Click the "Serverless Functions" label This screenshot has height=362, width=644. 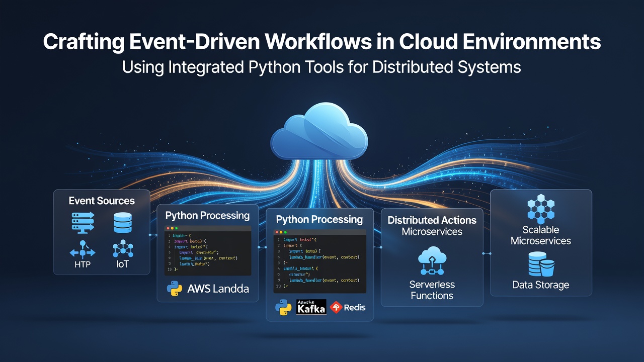tap(432, 290)
